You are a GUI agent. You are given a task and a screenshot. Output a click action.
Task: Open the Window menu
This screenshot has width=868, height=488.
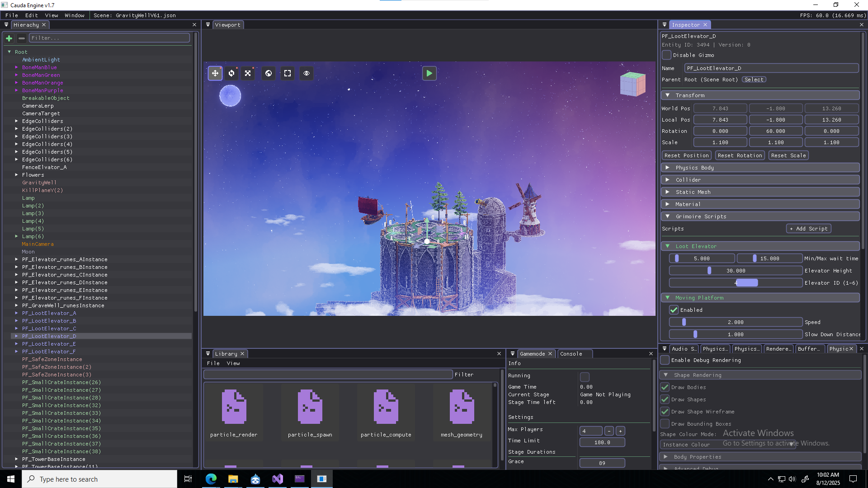tap(74, 15)
